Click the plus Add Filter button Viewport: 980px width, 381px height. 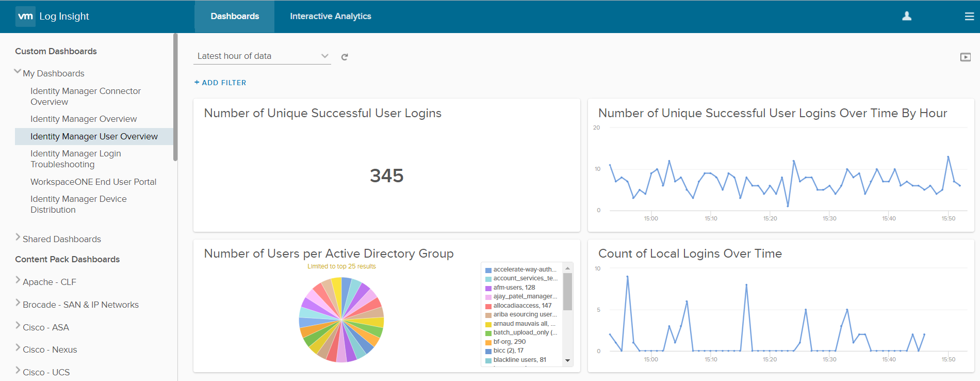tap(220, 83)
